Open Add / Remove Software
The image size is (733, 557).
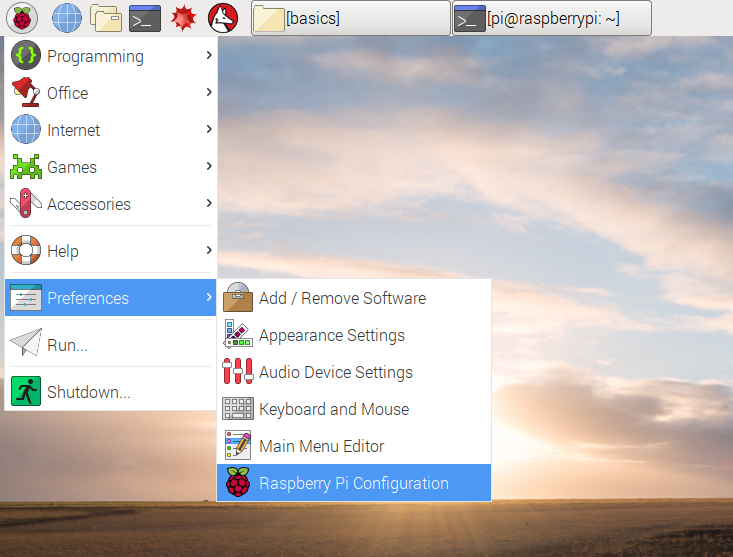click(x=354, y=297)
